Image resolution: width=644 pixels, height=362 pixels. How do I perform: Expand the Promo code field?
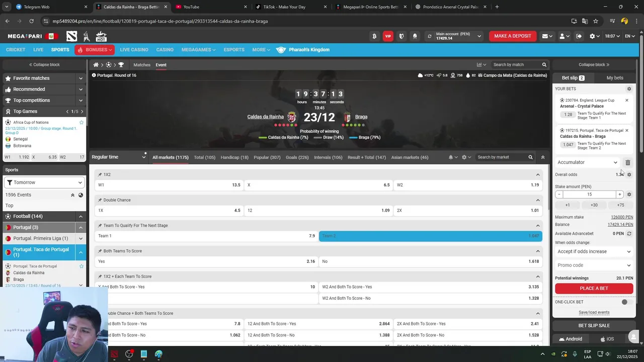tap(594, 265)
